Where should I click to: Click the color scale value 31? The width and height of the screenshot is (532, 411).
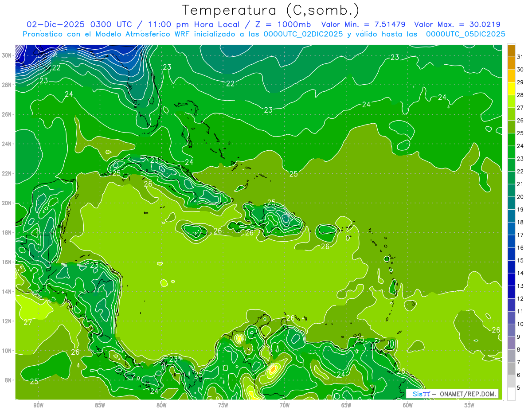(x=520, y=57)
